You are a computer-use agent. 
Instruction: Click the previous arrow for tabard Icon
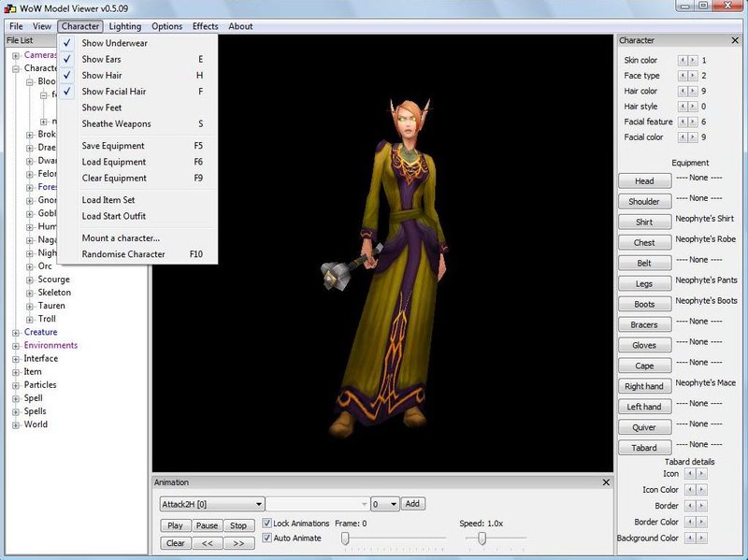tap(691, 474)
